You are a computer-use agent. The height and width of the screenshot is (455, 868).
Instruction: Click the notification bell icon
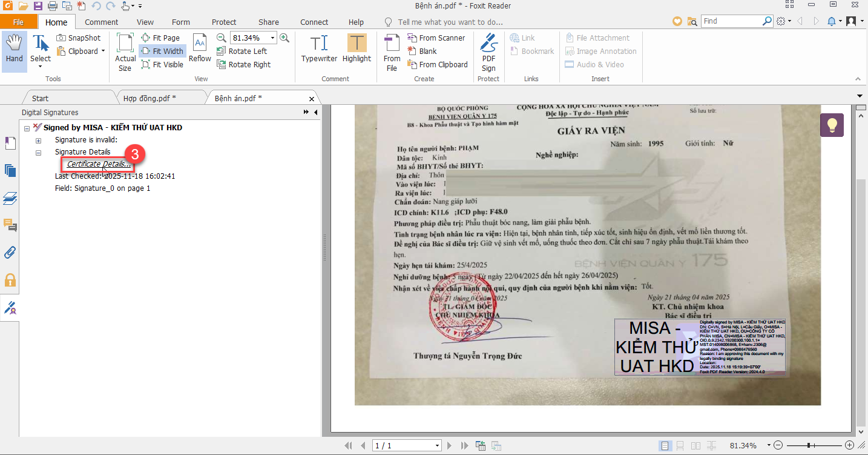tap(832, 21)
